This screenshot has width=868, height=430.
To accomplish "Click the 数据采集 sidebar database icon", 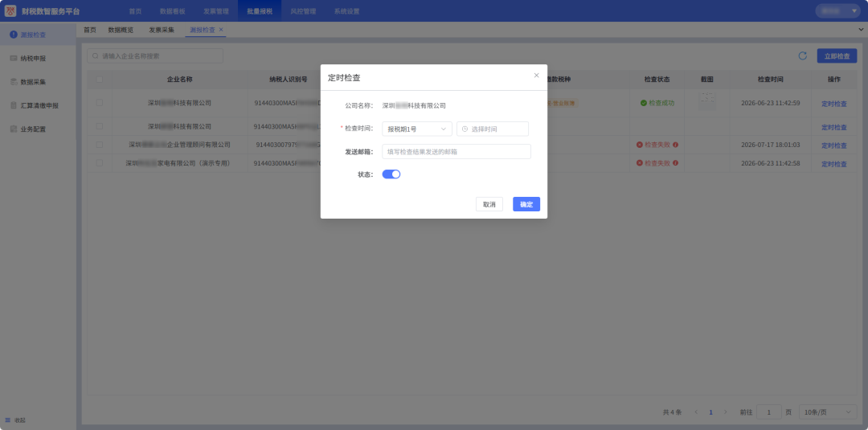I will click(14, 82).
